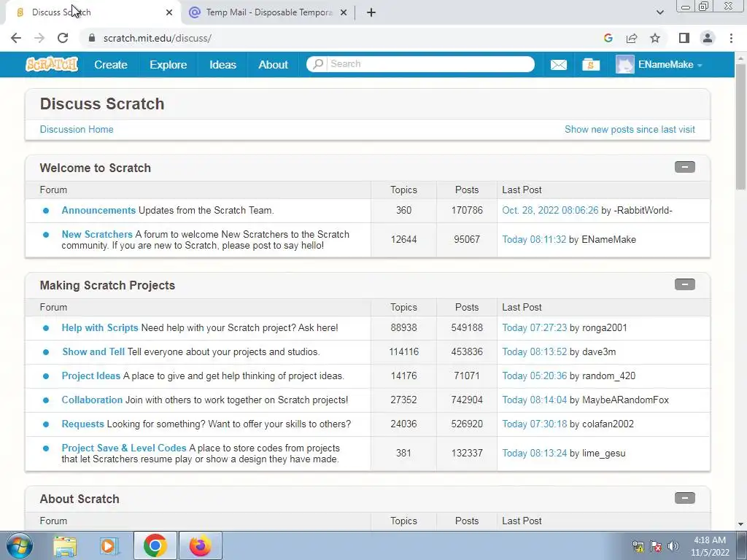Open Chrome profile icon
The height and width of the screenshot is (560, 747).
click(x=708, y=38)
